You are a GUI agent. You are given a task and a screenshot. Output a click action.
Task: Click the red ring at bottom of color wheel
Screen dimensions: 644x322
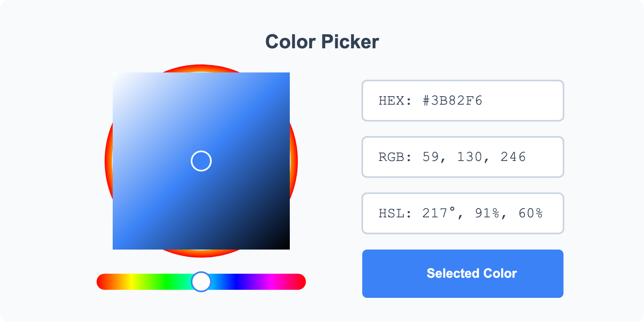[x=201, y=254]
